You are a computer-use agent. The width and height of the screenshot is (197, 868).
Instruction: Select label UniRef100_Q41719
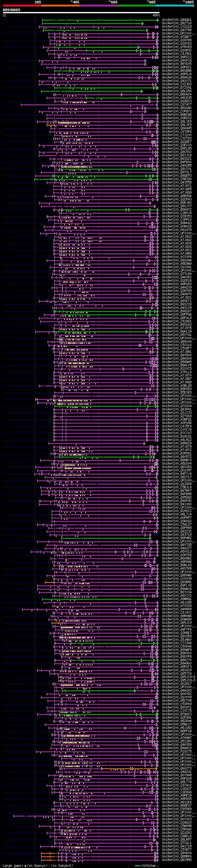tap(176, 846)
